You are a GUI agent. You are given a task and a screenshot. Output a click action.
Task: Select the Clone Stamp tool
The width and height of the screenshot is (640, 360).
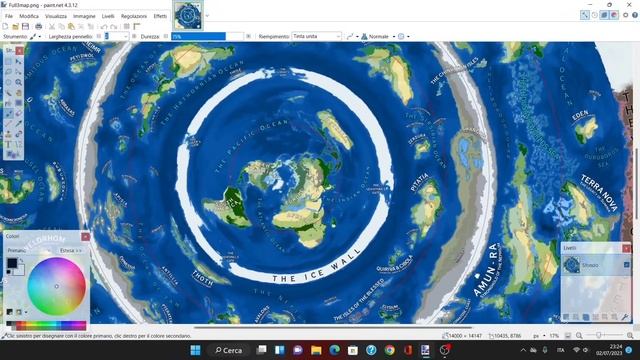[x=8, y=134]
